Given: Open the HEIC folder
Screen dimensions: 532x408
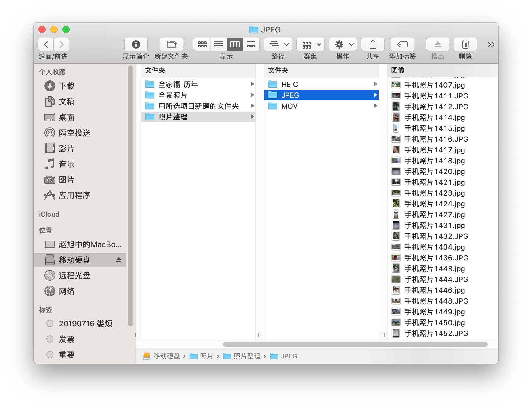Looking at the screenshot, I should 289,84.
